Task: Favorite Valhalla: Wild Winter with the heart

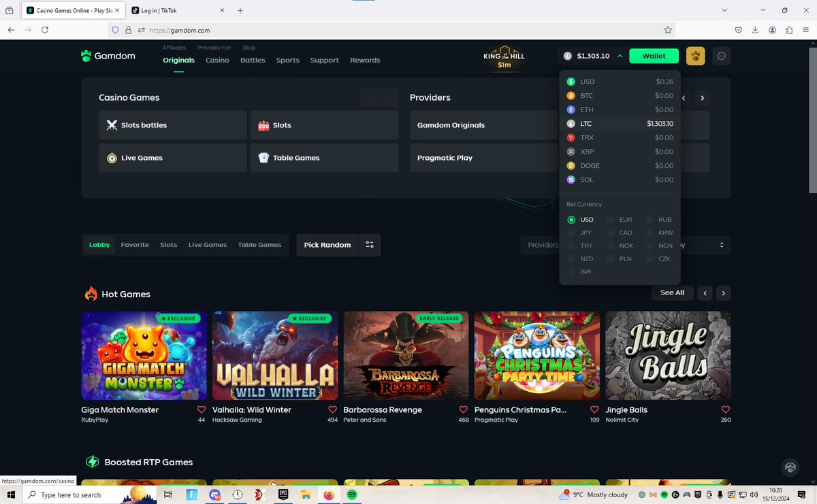Action: (332, 409)
